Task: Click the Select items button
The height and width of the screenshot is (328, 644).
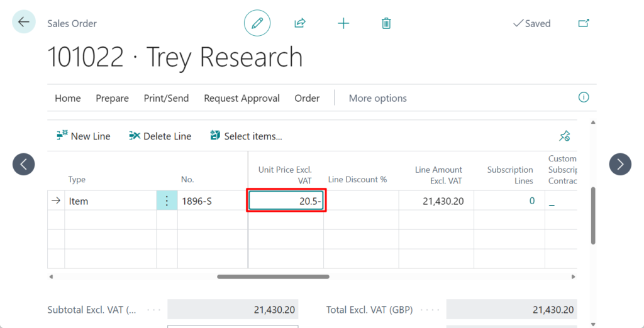Action: [246, 136]
